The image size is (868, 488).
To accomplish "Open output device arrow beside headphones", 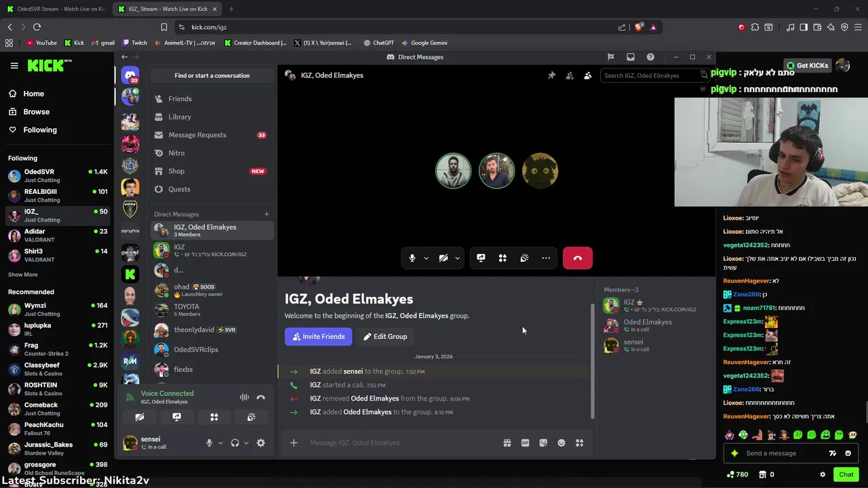I will pos(246,443).
